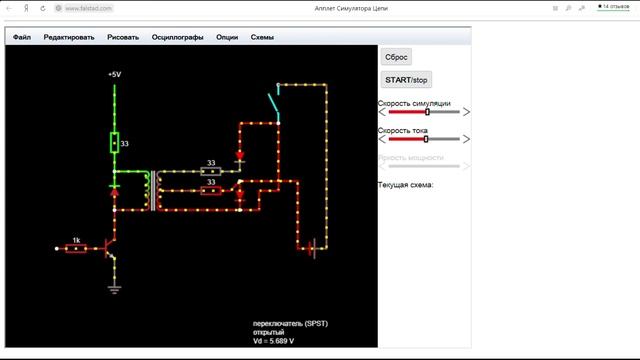The height and width of the screenshot is (360, 640).
Task: Click the Vd = 5.689 V readout
Action: tap(273, 341)
